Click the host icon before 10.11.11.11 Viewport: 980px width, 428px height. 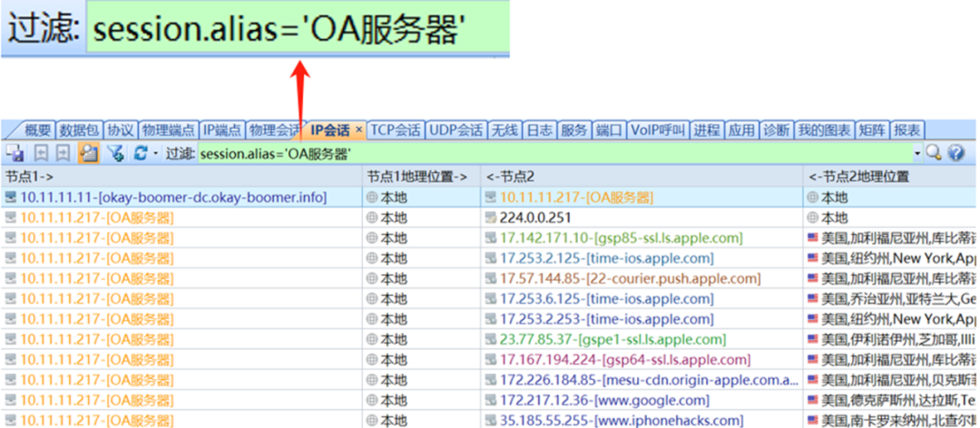coord(11,198)
